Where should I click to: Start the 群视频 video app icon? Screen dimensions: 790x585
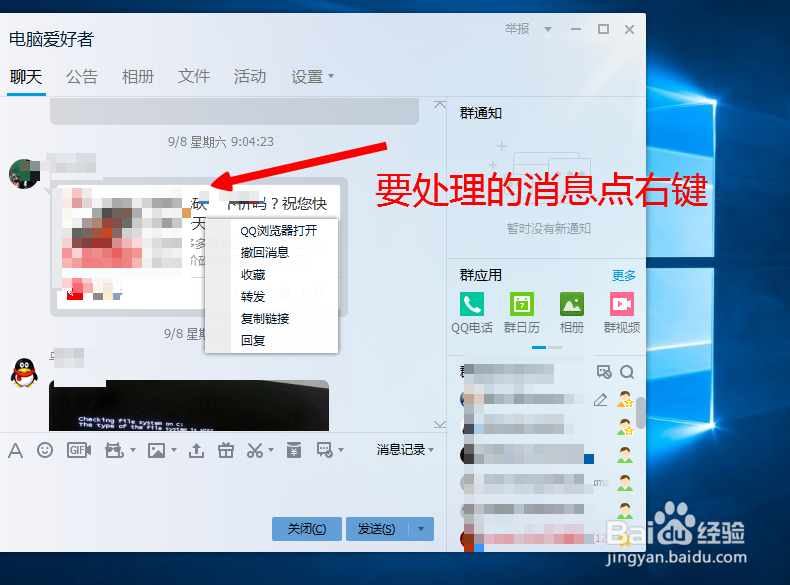click(x=622, y=304)
